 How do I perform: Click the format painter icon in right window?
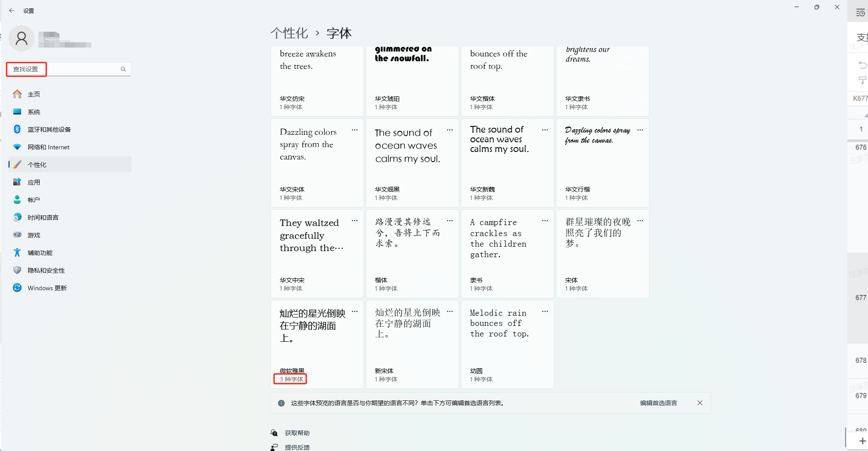tap(862, 80)
